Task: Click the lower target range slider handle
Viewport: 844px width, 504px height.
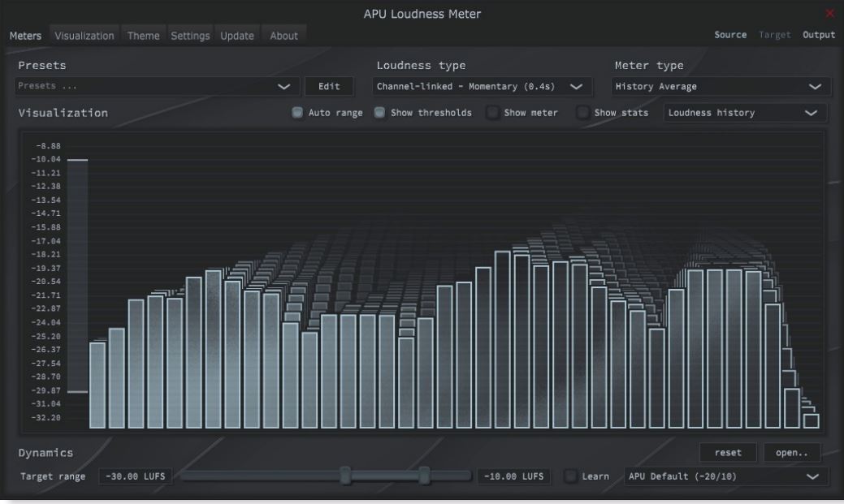Action: point(345,476)
